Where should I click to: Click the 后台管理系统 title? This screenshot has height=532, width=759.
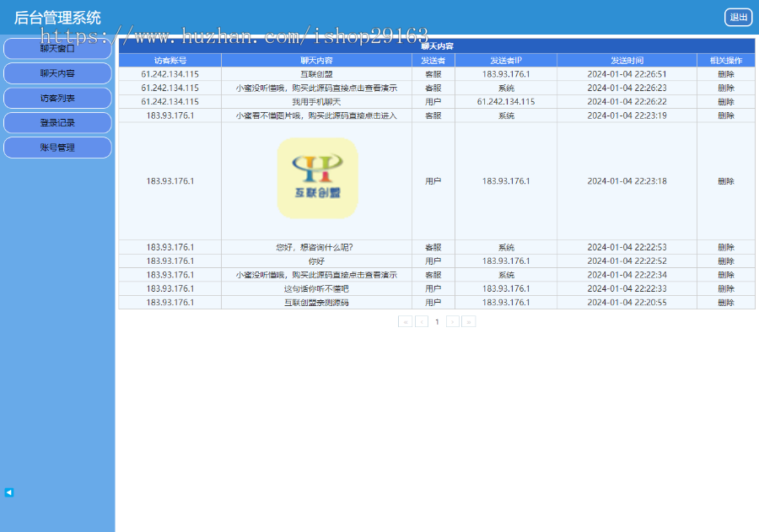pyautogui.click(x=57, y=18)
